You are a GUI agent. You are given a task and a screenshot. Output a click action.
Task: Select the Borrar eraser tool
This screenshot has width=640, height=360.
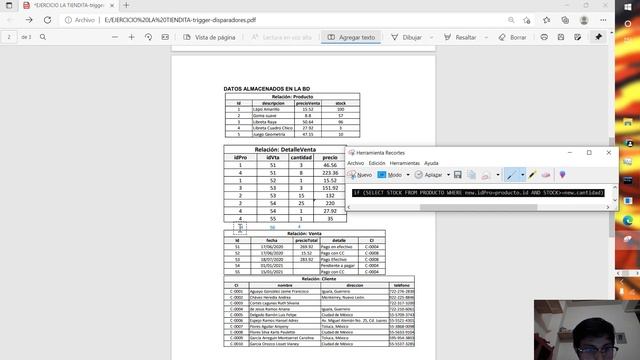[x=513, y=37]
